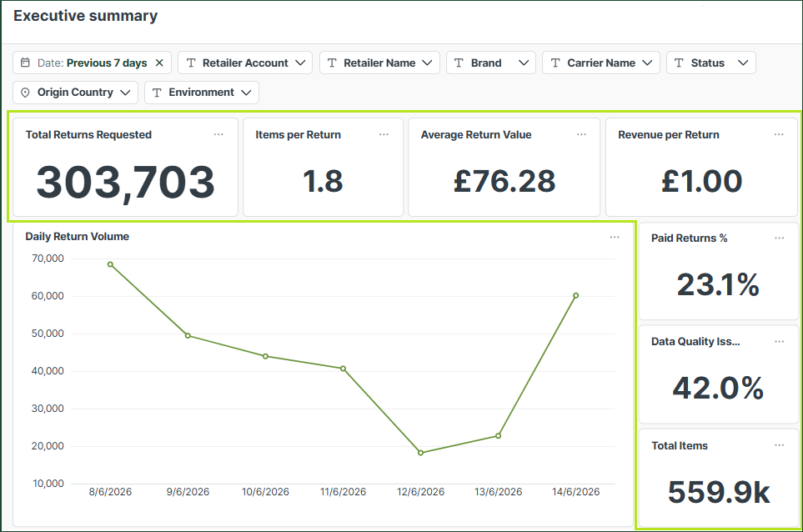The image size is (803, 532).
Task: Open options menu for Daily Return Volume chart
Action: [615, 237]
